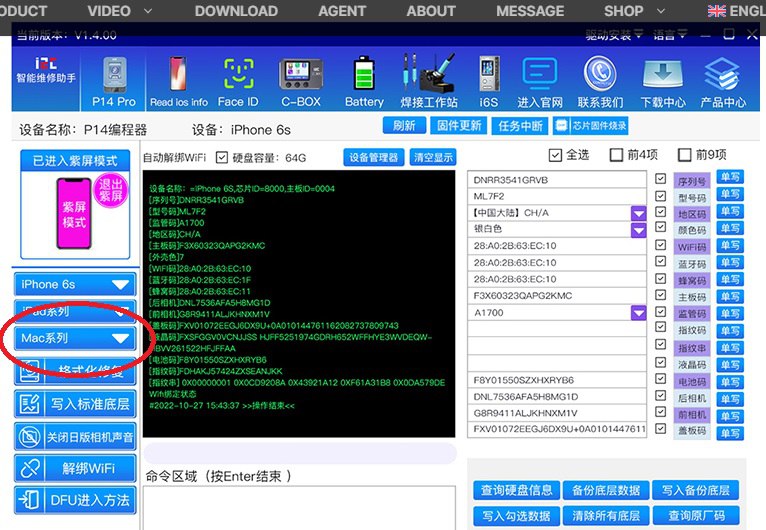Screen dimensions: 766x530
Task: Expand the Mac系列 dropdown
Action: [75, 338]
